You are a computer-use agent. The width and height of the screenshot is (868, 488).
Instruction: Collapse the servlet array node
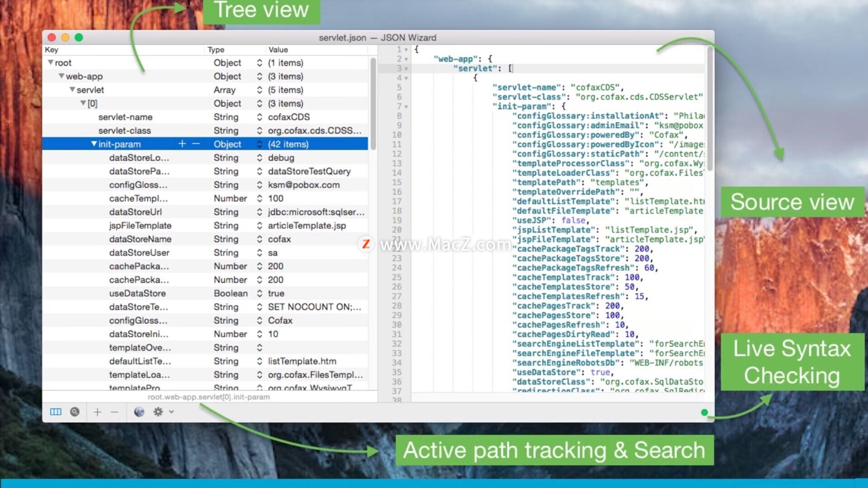coord(72,89)
